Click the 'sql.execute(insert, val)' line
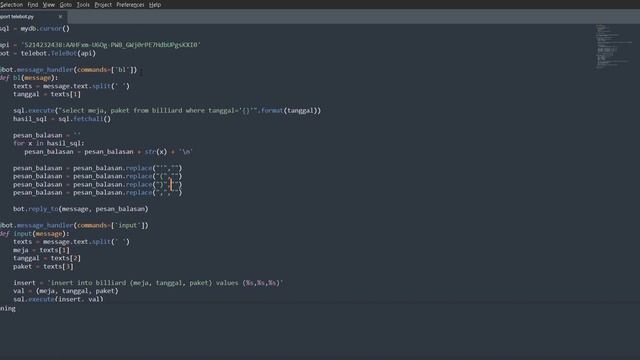Image resolution: width=640 pixels, height=360 pixels. 58,299
